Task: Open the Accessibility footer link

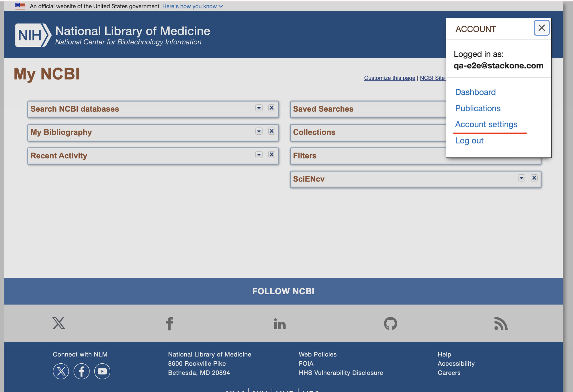Action: pos(456,364)
